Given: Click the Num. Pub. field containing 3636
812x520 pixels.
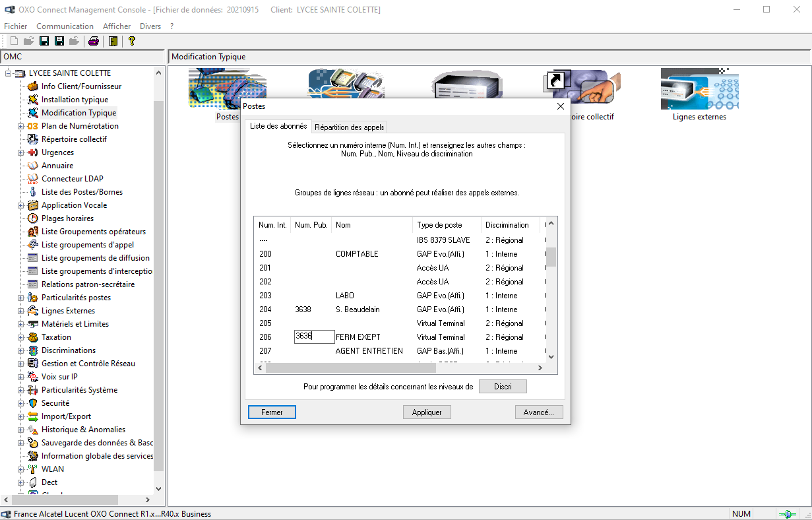Looking at the screenshot, I should [314, 337].
